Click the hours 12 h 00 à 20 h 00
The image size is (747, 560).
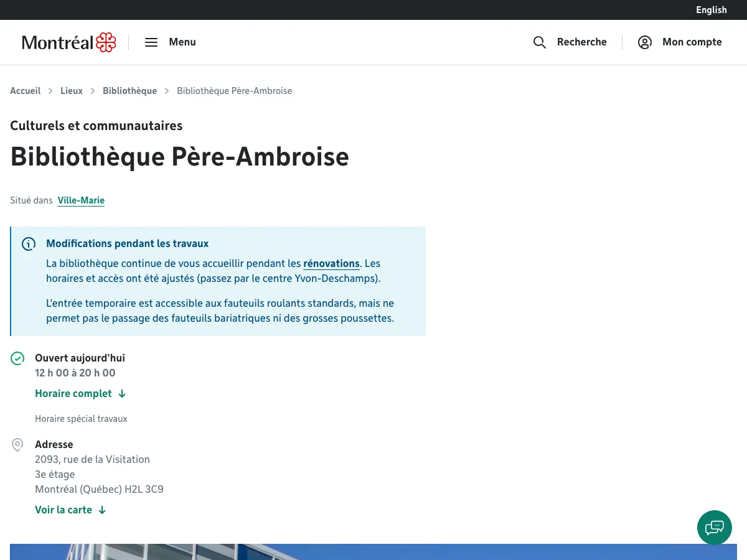[75, 373]
